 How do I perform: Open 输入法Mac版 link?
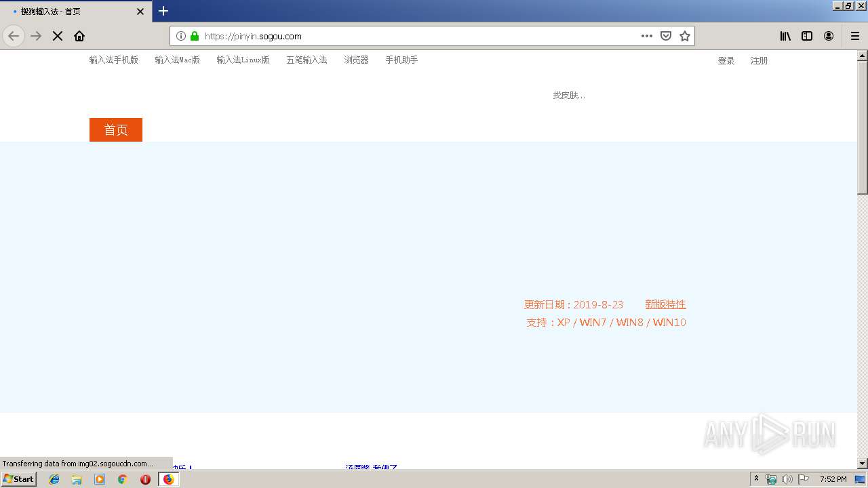pyautogui.click(x=178, y=60)
